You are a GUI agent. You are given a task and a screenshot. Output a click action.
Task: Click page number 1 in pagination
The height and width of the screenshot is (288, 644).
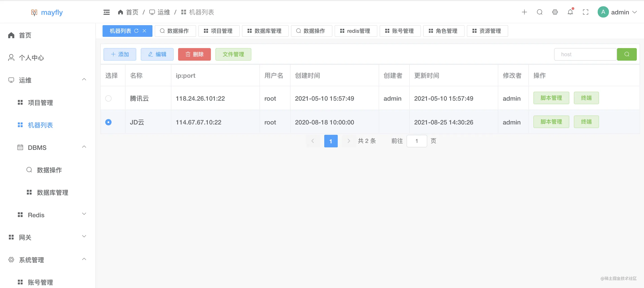tap(331, 141)
